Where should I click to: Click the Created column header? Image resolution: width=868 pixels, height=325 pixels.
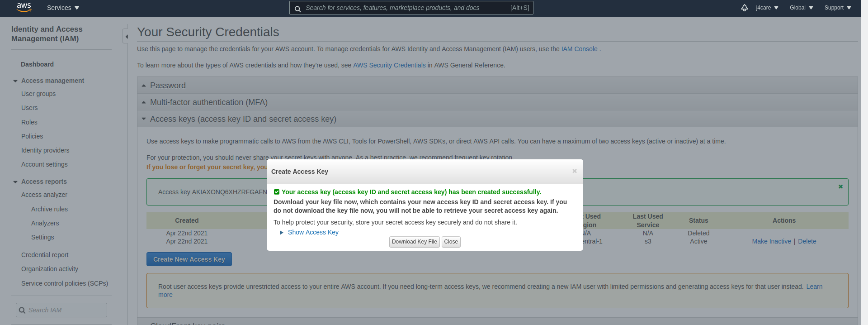[187, 220]
